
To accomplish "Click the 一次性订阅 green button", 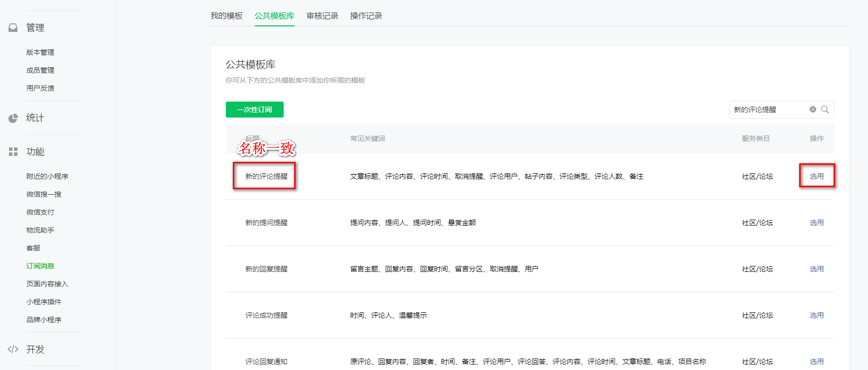I will tap(254, 110).
